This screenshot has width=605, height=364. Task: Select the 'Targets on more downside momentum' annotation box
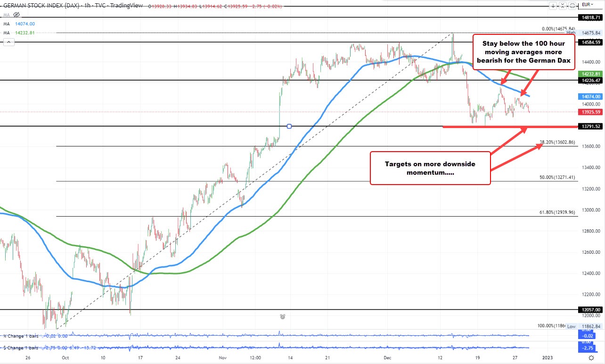430,168
